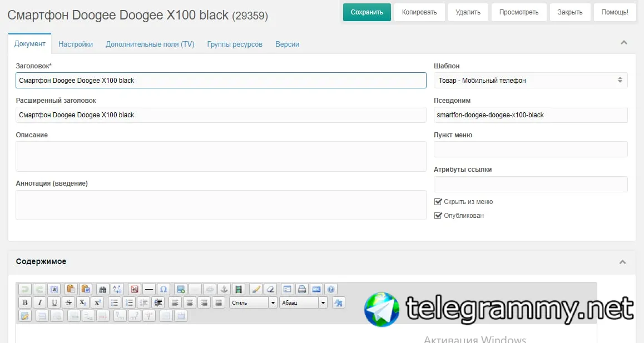Switch to the 'Документ' tab

(29, 43)
